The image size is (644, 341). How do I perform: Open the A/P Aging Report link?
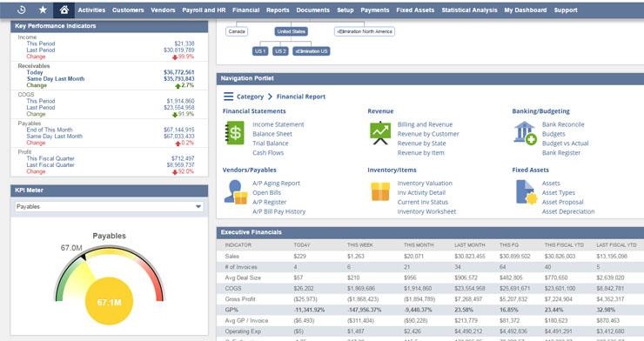(x=276, y=183)
